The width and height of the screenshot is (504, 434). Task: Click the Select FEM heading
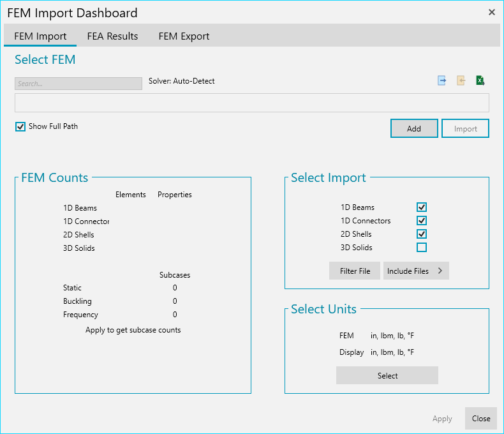point(45,59)
